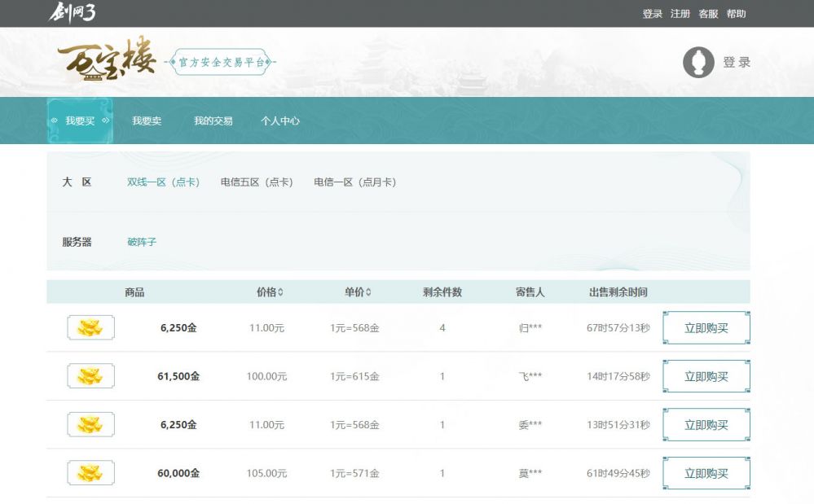The image size is (814, 504).
Task: Click remaining time 13时51分31秒
Action: 618,425
